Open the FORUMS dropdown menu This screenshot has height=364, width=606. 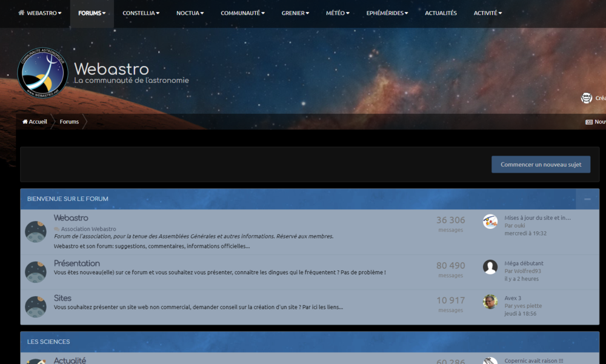92,13
